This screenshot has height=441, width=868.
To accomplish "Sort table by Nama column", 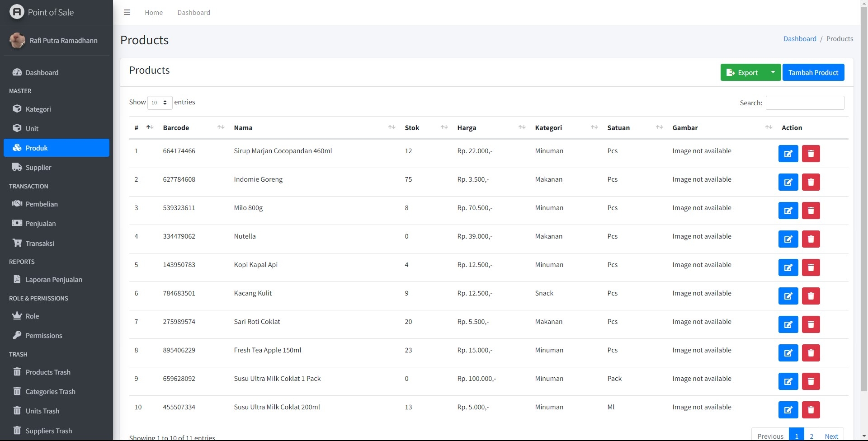I will (314, 127).
